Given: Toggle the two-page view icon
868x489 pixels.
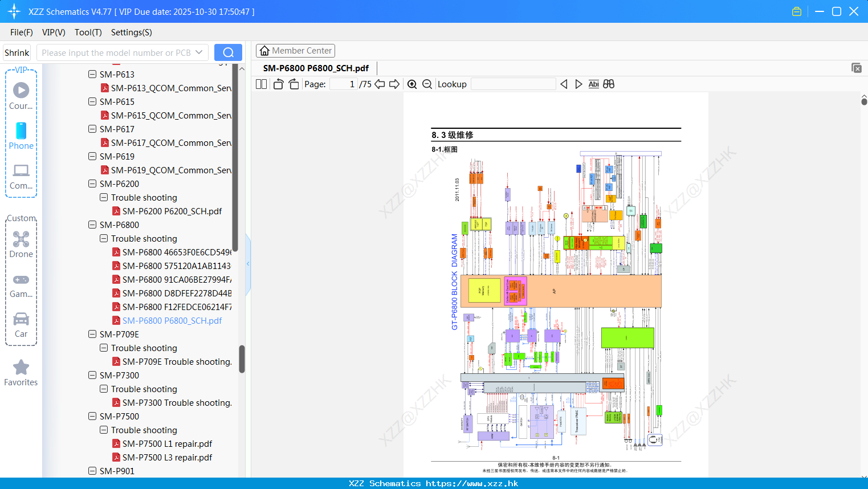Looking at the screenshot, I should coord(261,84).
